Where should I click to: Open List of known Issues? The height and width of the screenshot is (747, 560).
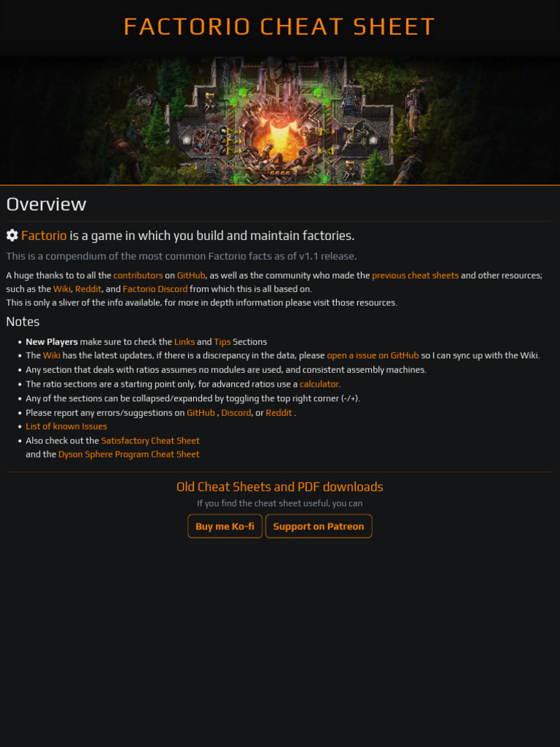click(66, 426)
